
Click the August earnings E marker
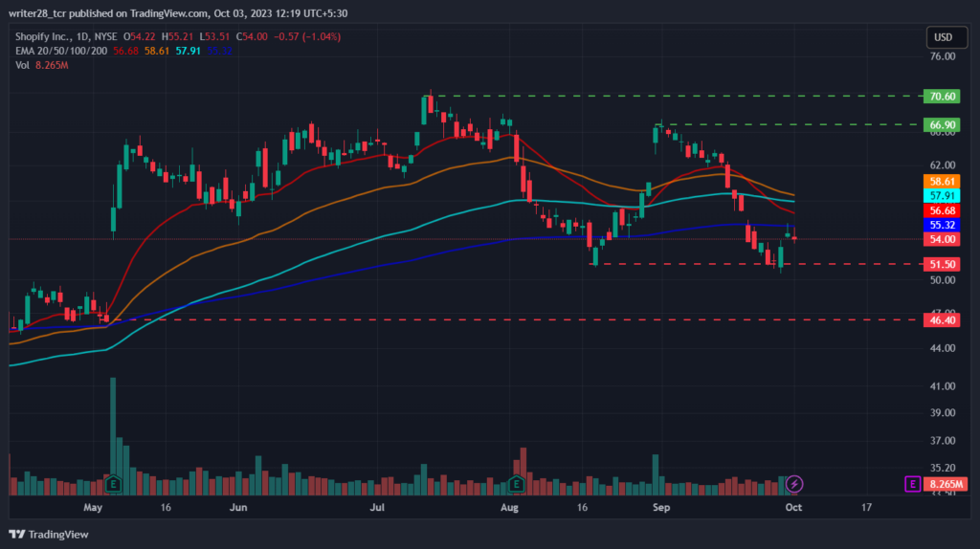coord(516,484)
